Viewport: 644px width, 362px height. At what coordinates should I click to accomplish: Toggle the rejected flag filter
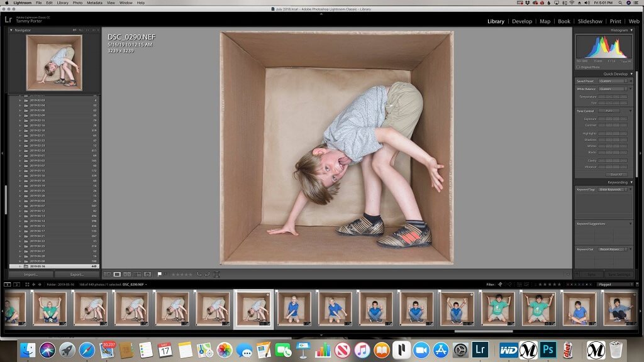coord(509,284)
